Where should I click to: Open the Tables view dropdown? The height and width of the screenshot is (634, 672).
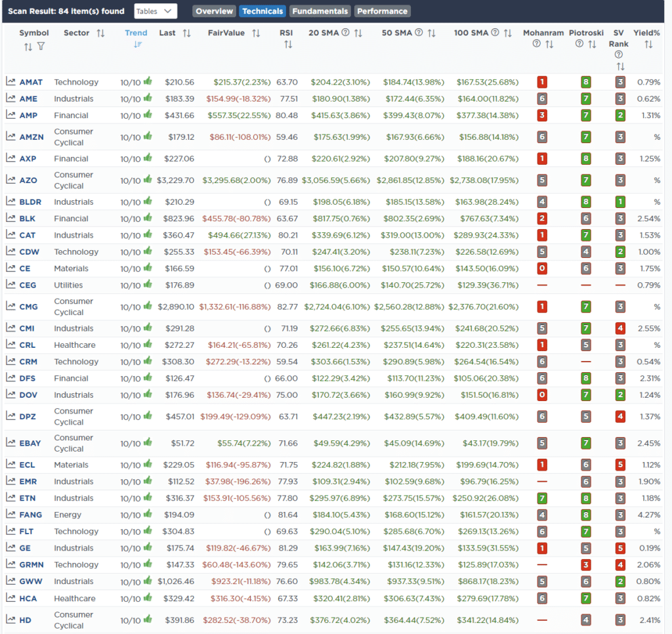coord(156,11)
